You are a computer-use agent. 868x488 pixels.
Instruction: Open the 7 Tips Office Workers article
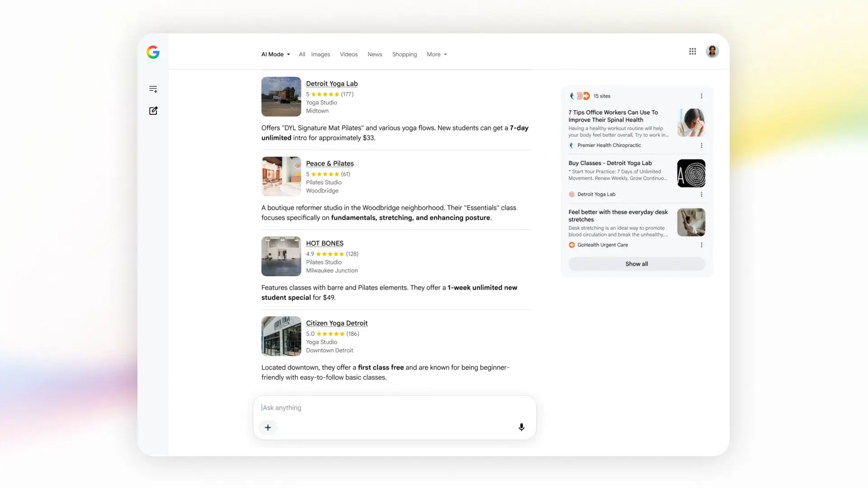(x=613, y=116)
